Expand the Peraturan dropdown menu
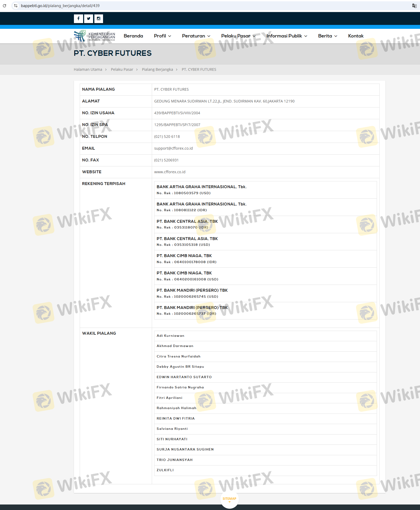 click(196, 36)
